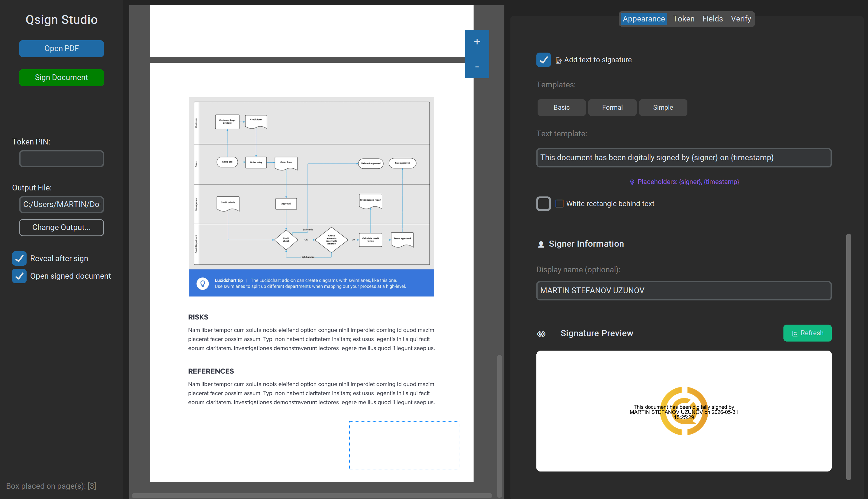Apply the Simple template
Viewport: 868px width, 499px height.
663,108
